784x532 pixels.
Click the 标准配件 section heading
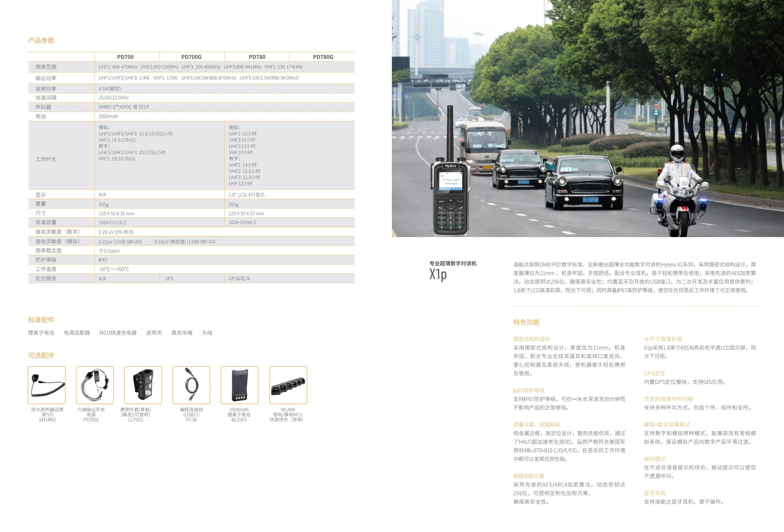pyautogui.click(x=41, y=320)
